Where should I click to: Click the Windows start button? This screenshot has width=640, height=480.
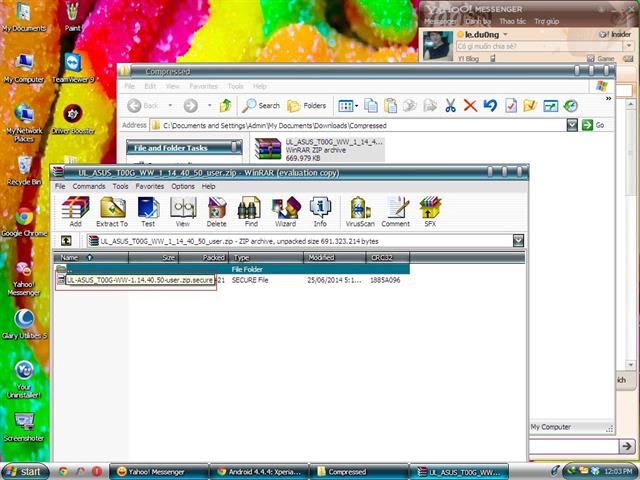point(24,471)
